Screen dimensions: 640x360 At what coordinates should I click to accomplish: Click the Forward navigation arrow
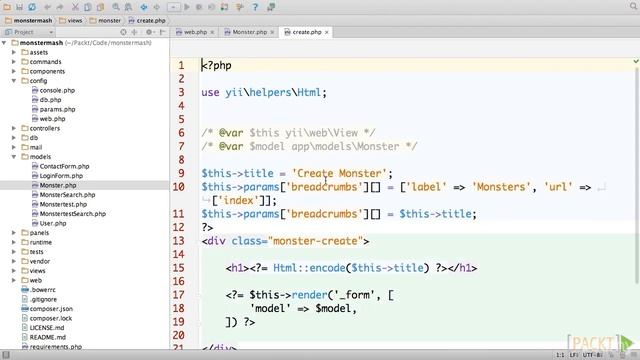[156, 7]
